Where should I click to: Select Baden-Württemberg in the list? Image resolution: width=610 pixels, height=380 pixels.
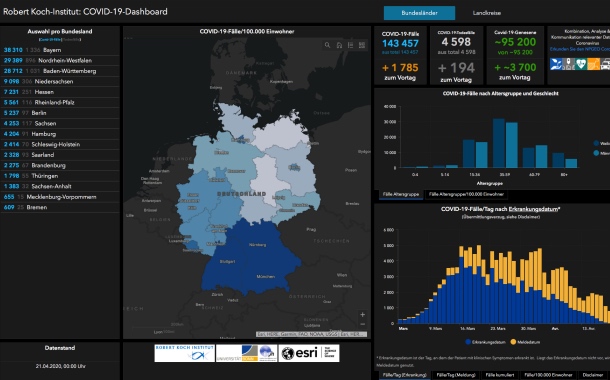click(60, 71)
